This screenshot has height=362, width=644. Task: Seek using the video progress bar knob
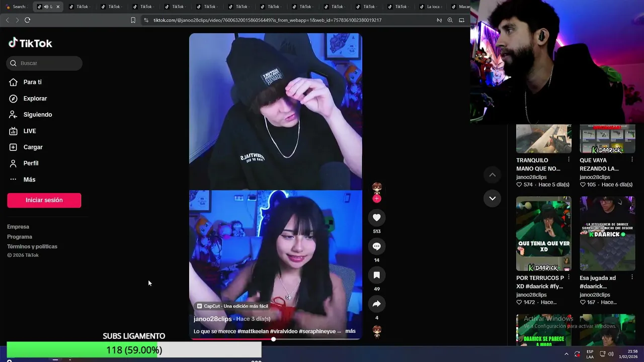[273, 339]
